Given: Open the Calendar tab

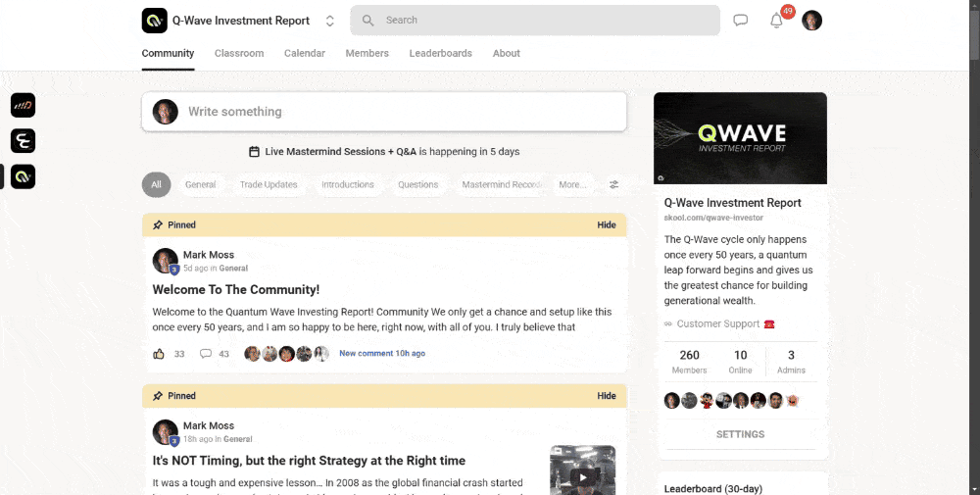Looking at the screenshot, I should pos(305,53).
